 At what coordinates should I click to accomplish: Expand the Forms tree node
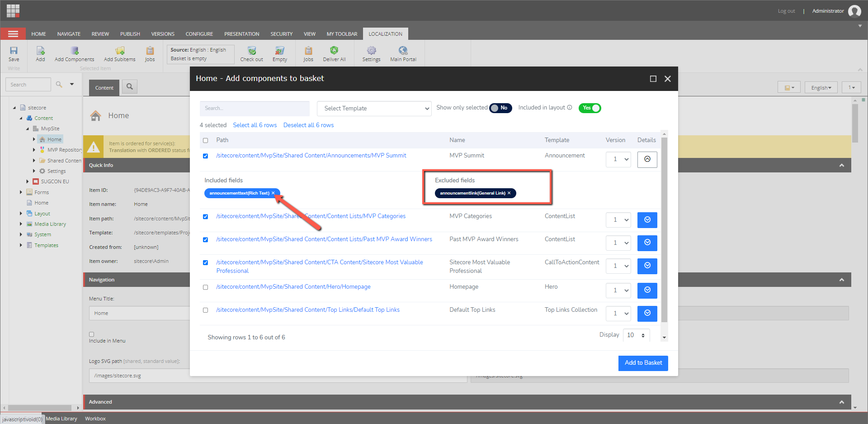tap(21, 192)
